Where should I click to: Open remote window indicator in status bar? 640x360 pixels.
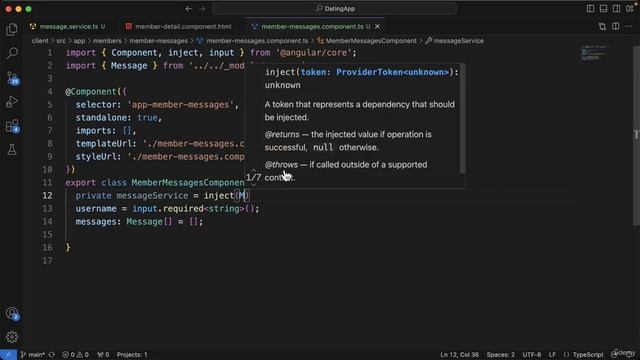coord(8,355)
